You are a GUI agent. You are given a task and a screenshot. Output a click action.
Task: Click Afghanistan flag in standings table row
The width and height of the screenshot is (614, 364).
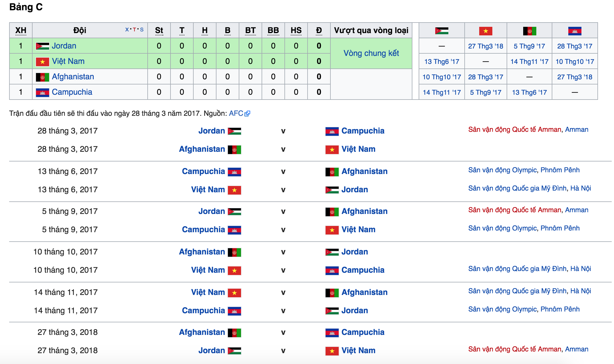coord(42,77)
